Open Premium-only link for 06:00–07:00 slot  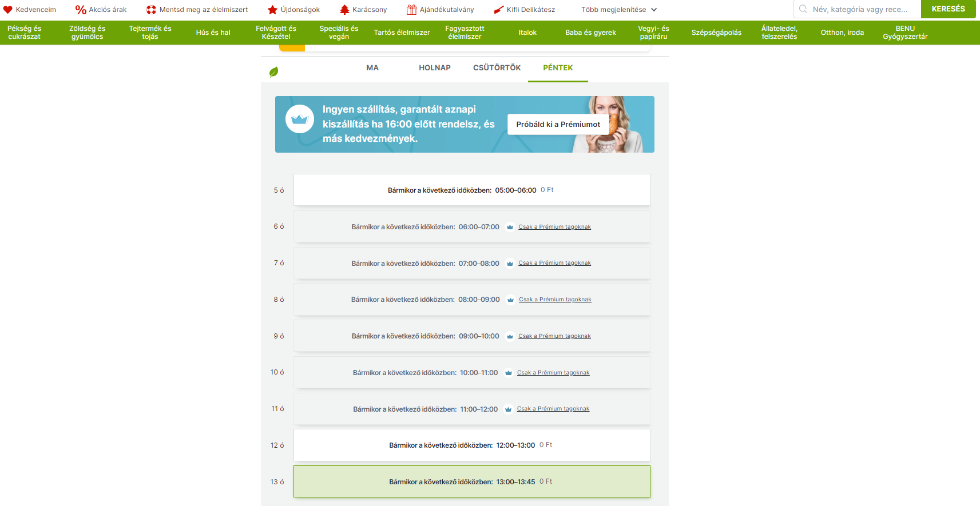tap(554, 227)
